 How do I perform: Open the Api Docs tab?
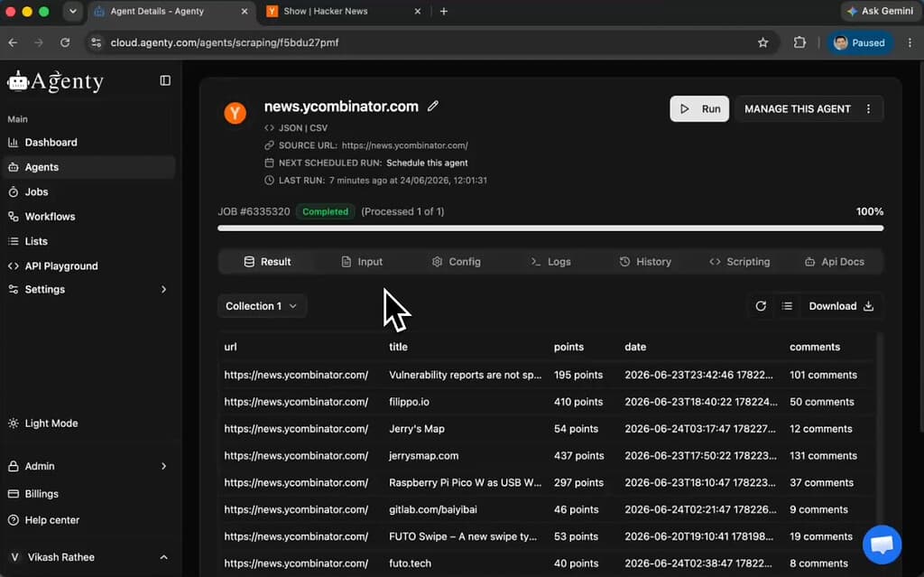[835, 261]
